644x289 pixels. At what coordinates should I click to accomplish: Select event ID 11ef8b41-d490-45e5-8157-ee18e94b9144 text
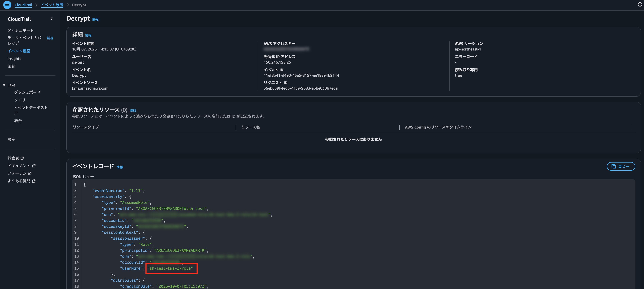[x=301, y=75]
